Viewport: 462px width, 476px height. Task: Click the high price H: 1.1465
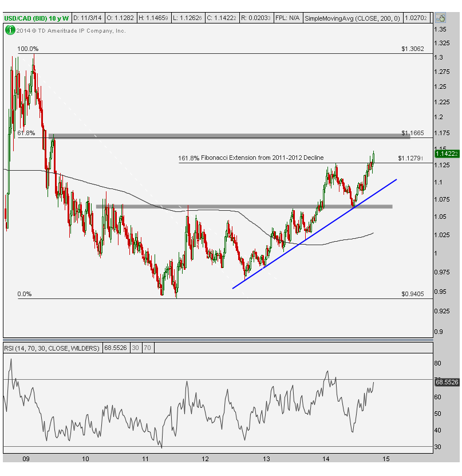(153, 18)
